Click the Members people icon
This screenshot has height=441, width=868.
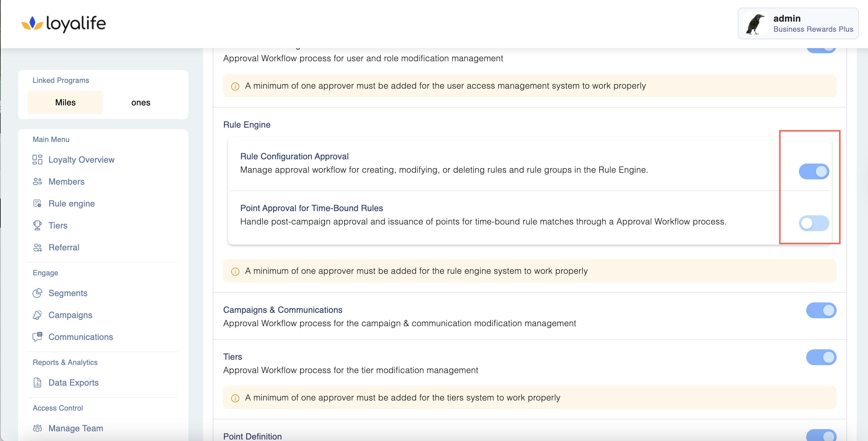[x=37, y=182]
